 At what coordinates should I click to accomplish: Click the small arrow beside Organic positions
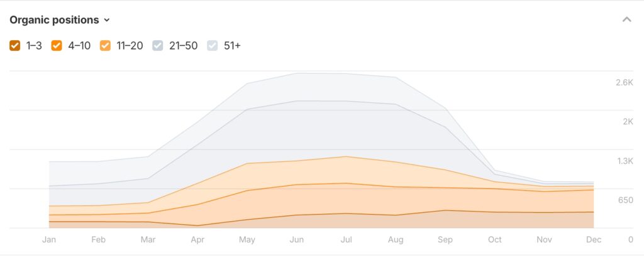[107, 20]
